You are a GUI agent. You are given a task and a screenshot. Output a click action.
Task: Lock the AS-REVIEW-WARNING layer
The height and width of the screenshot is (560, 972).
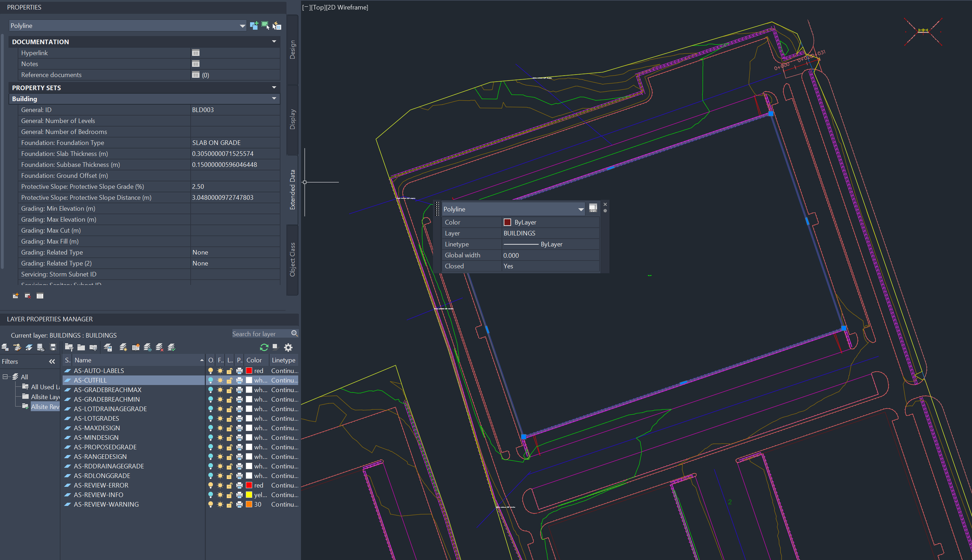(230, 504)
